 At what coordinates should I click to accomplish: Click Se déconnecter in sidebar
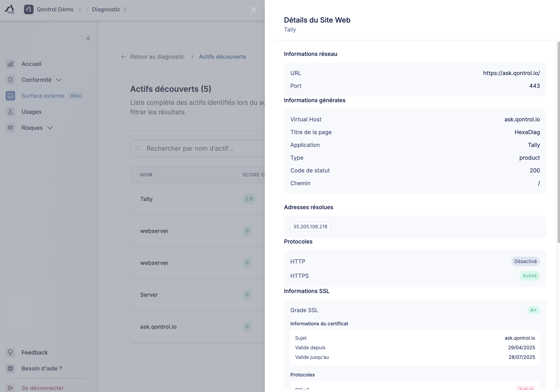42,388
